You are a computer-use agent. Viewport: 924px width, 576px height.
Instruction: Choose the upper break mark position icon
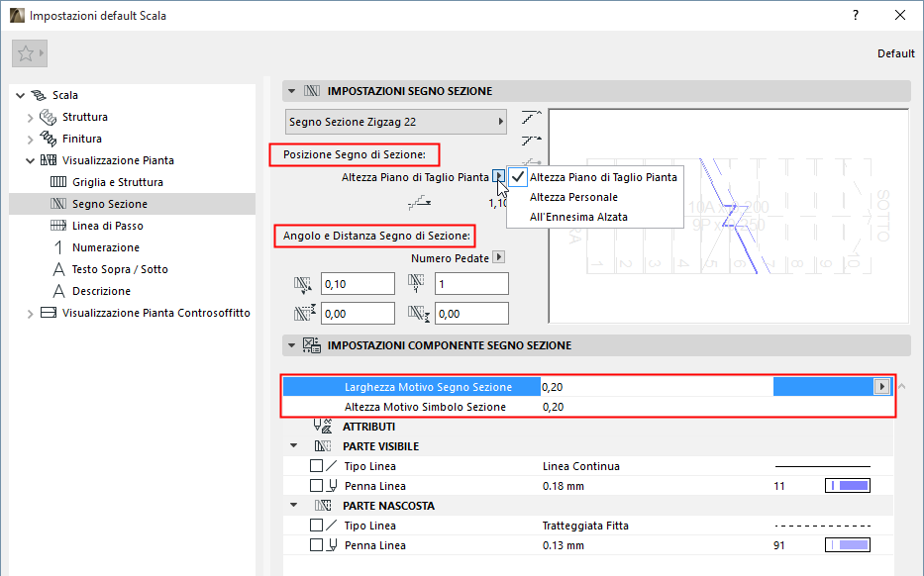(x=532, y=117)
